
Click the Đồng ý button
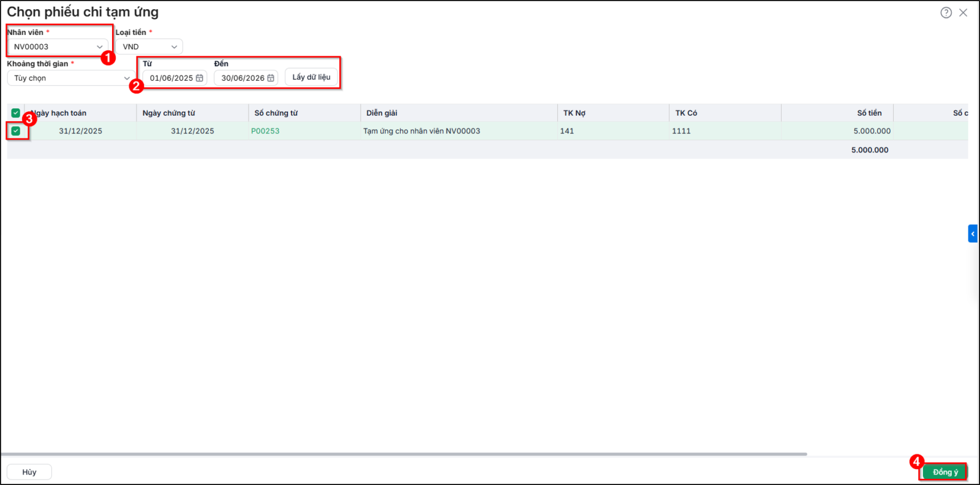[x=945, y=472]
